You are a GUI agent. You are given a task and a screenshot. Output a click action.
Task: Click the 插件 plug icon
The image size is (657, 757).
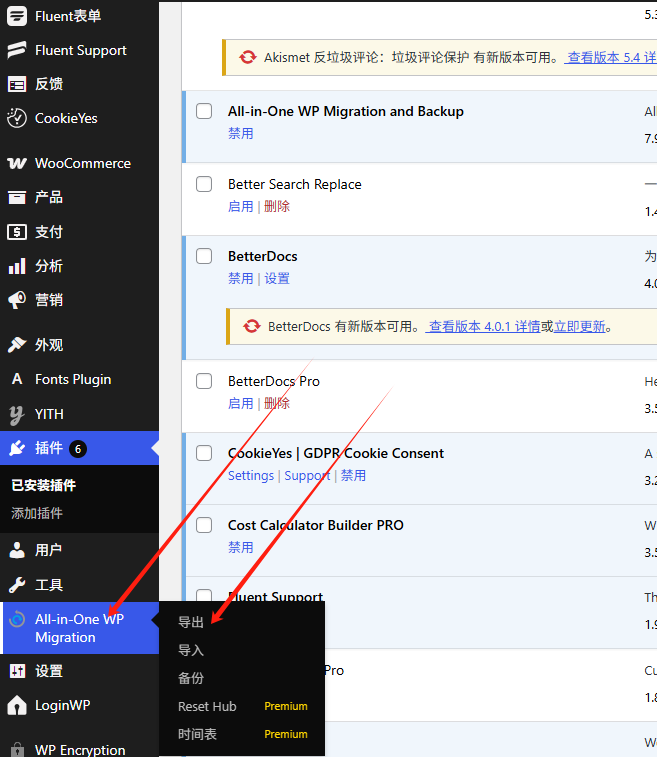[x=17, y=448]
